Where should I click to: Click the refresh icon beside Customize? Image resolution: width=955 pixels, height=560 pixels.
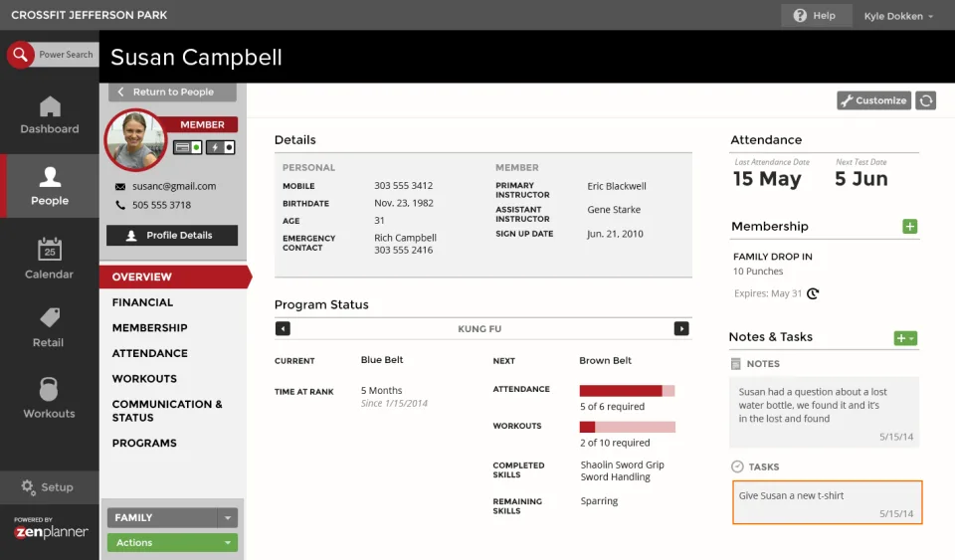pyautogui.click(x=926, y=100)
